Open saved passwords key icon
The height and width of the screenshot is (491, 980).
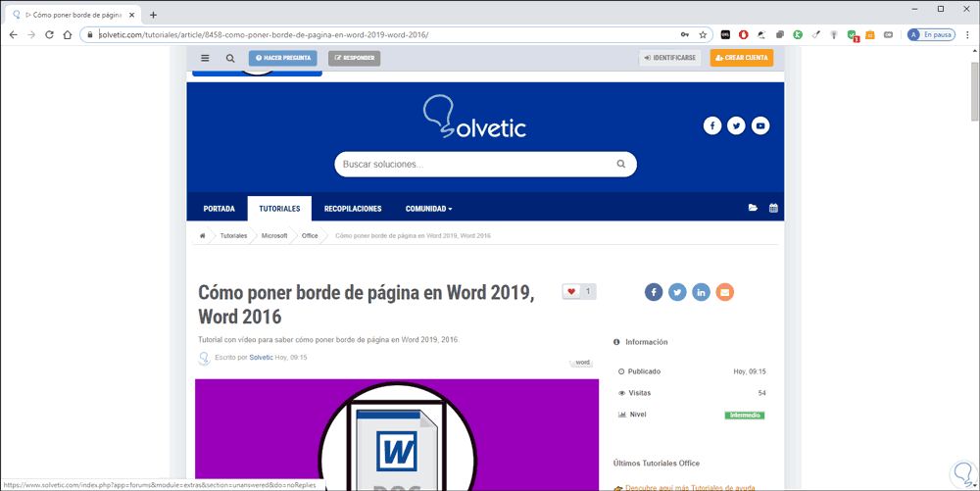[x=685, y=35]
